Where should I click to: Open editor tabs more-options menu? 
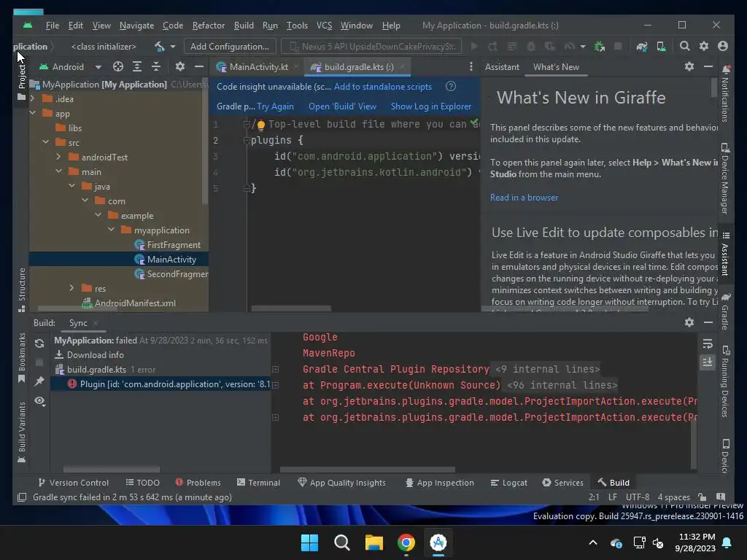(x=471, y=66)
